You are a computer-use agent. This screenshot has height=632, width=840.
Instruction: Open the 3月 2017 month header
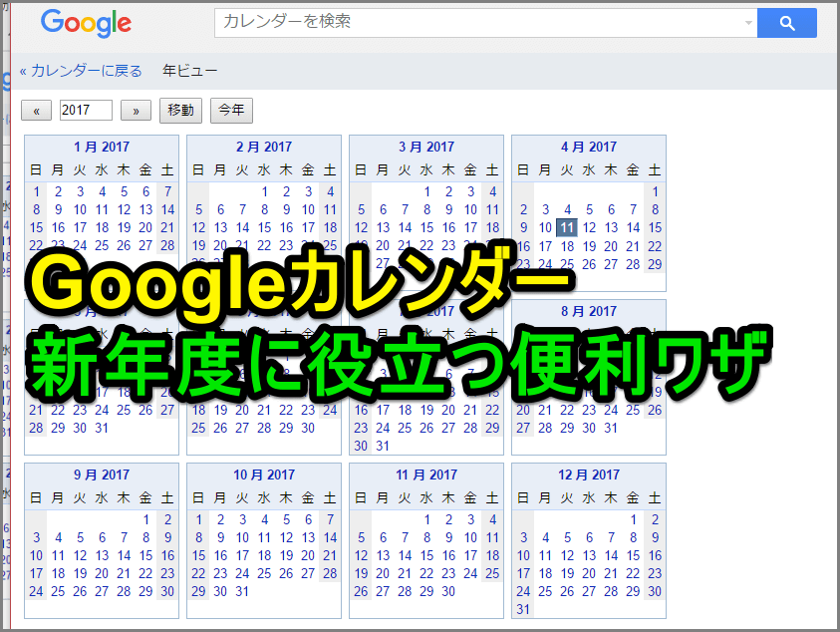[x=426, y=147]
